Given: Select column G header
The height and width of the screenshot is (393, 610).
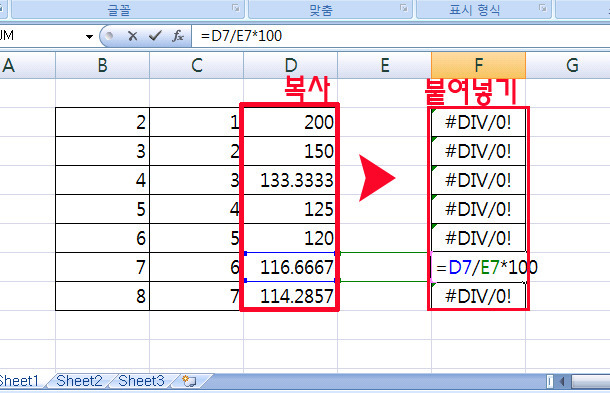Looking at the screenshot, I should [x=568, y=65].
